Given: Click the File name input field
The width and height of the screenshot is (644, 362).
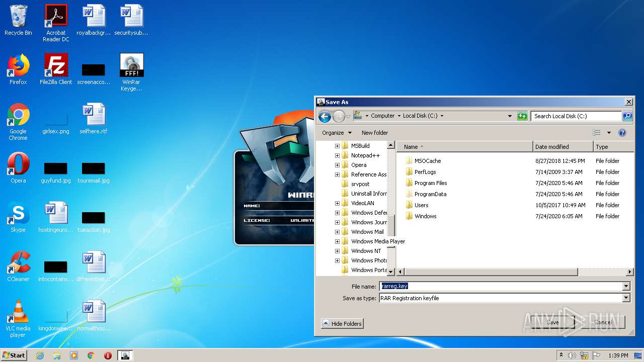Looking at the screenshot, I should click(501, 286).
